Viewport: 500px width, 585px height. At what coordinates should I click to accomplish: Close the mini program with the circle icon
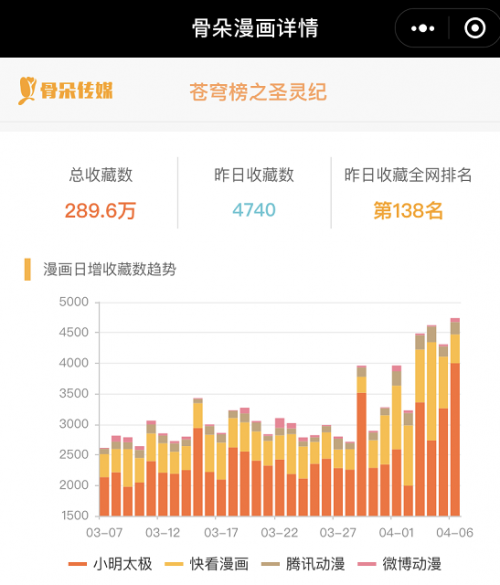point(475,28)
